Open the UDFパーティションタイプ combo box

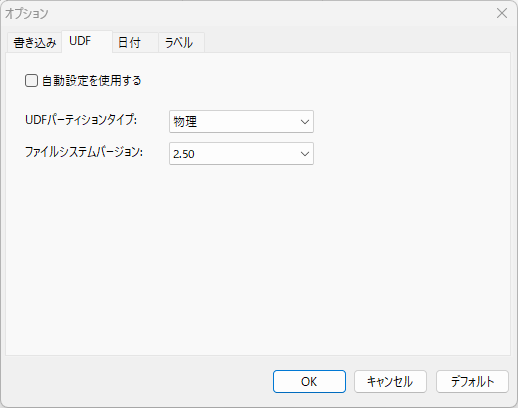click(x=241, y=122)
